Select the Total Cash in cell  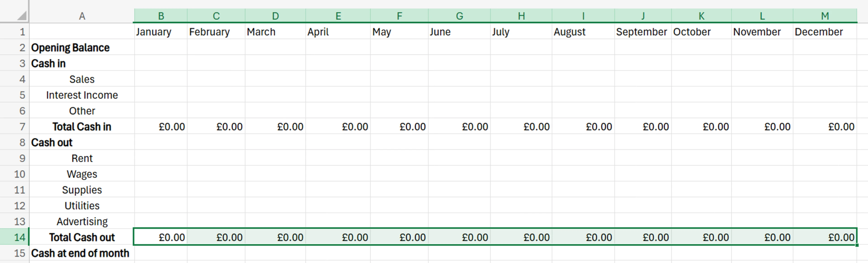click(x=81, y=127)
